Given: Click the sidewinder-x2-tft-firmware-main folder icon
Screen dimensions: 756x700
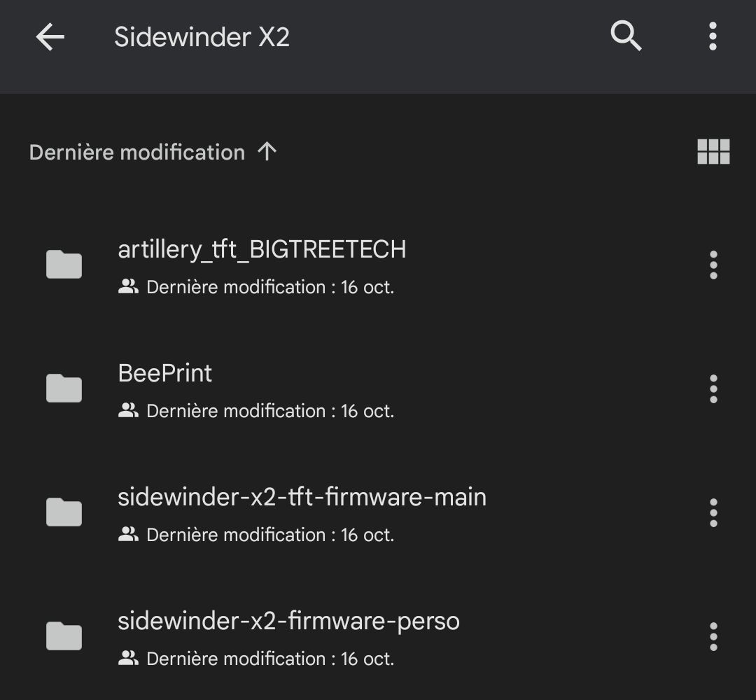Looking at the screenshot, I should click(x=64, y=512).
